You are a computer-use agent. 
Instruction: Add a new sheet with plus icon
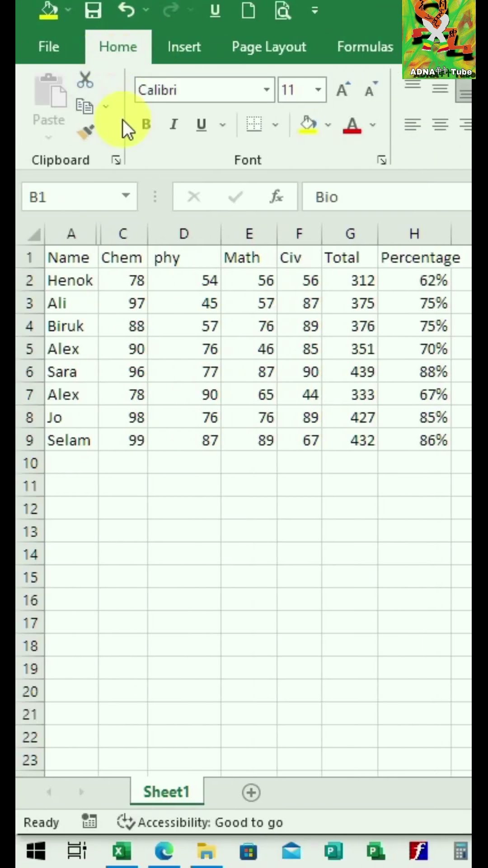point(251,793)
